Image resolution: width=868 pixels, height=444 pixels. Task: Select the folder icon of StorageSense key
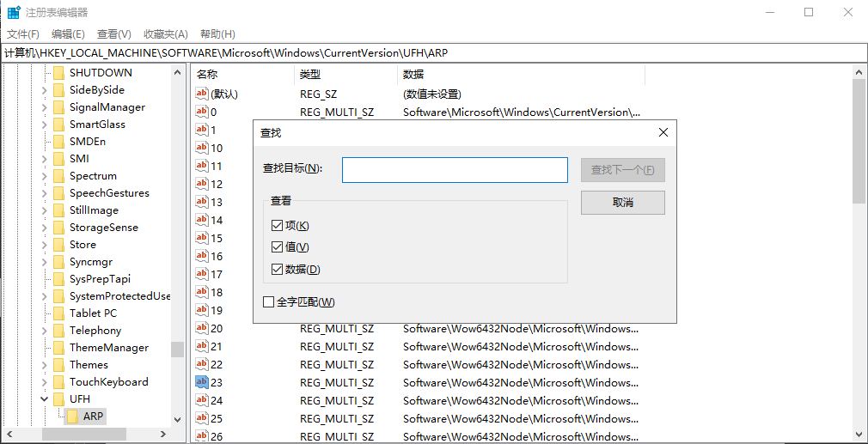[59, 228]
